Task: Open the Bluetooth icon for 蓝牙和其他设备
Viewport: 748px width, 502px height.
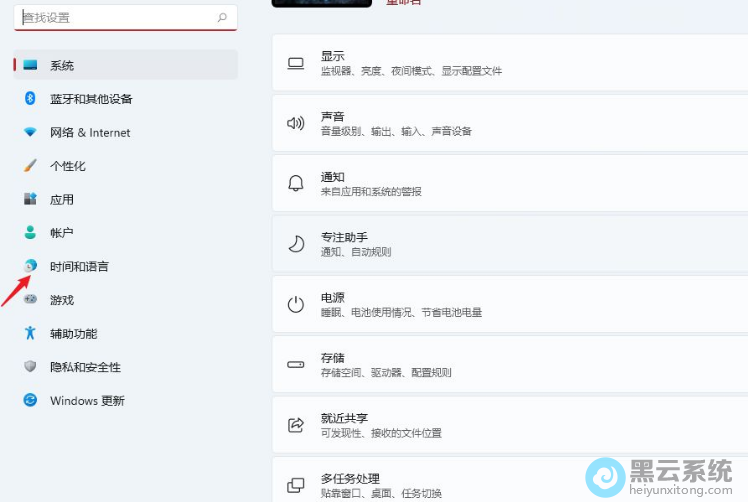Action: [30, 99]
